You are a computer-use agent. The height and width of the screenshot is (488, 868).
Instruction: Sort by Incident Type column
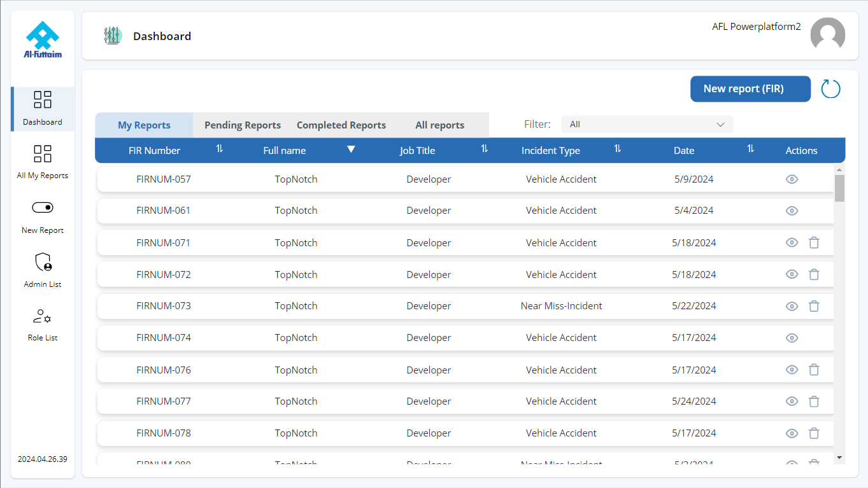[x=618, y=149]
